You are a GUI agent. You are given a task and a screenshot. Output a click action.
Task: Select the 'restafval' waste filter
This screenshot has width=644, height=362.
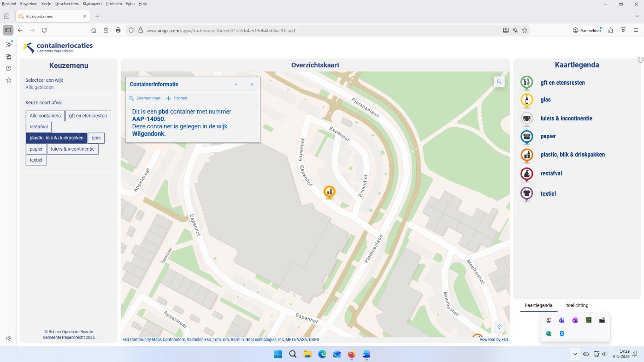(39, 127)
